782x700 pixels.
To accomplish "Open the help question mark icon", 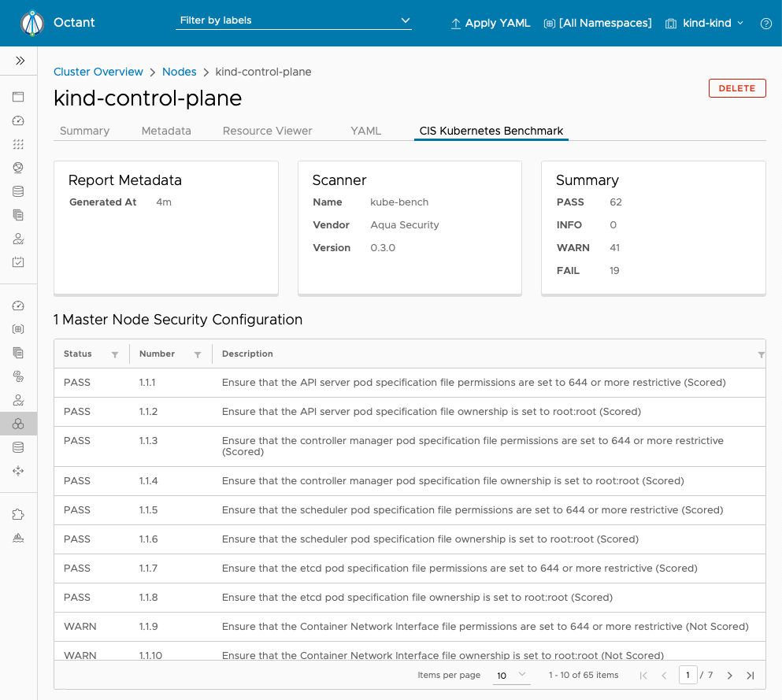I will click(x=766, y=24).
